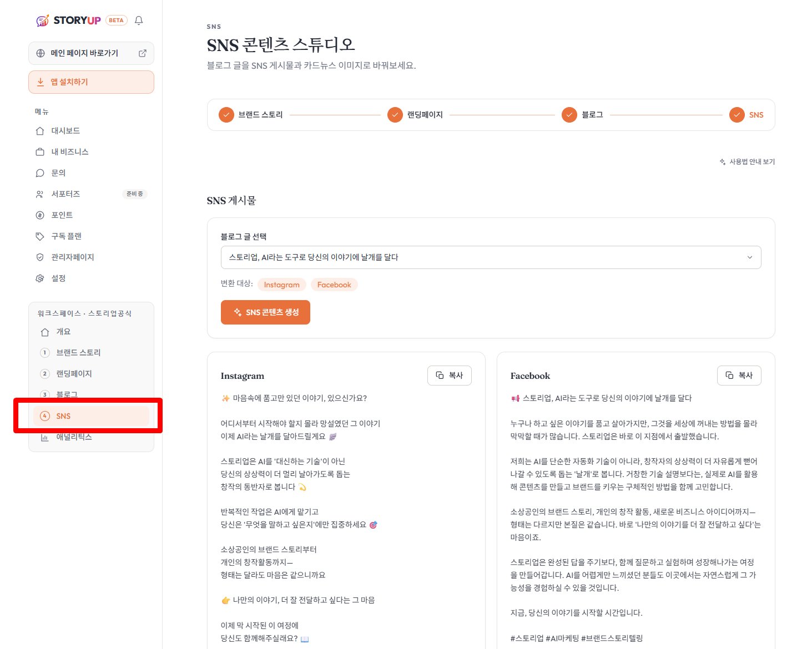Viewport: 812px width, 649px height.
Task: Click the SNS 게시물 section heading
Action: click(x=231, y=201)
